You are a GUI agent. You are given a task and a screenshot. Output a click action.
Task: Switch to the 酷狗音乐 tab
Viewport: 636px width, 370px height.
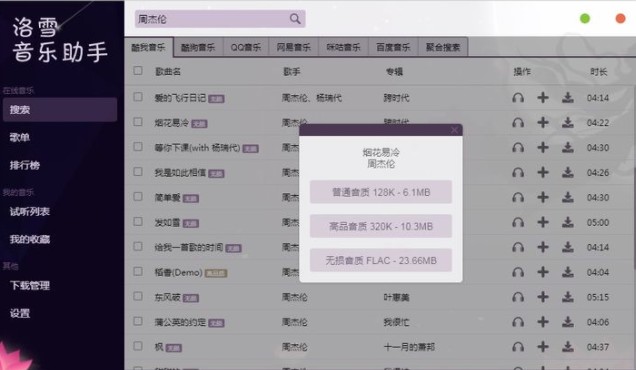click(x=198, y=47)
